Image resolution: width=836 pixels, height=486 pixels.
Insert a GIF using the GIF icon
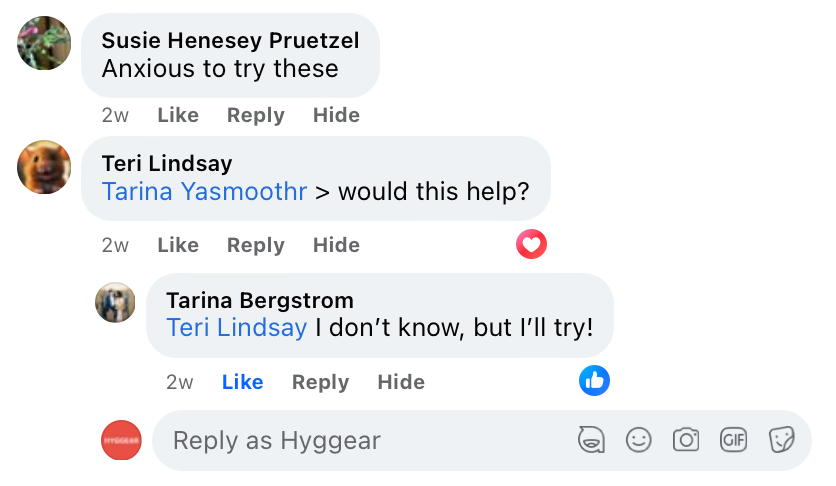(x=733, y=440)
